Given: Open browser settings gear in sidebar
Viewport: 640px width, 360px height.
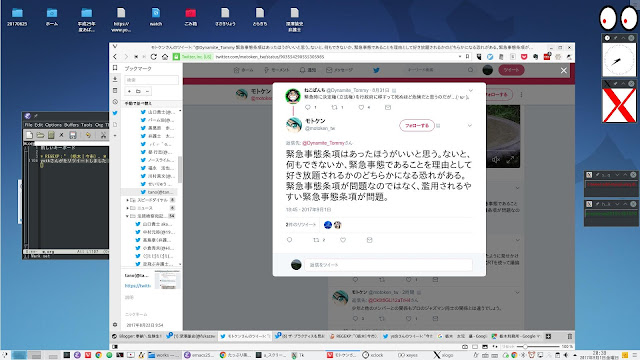Looking at the screenshot, I should coord(115,324).
